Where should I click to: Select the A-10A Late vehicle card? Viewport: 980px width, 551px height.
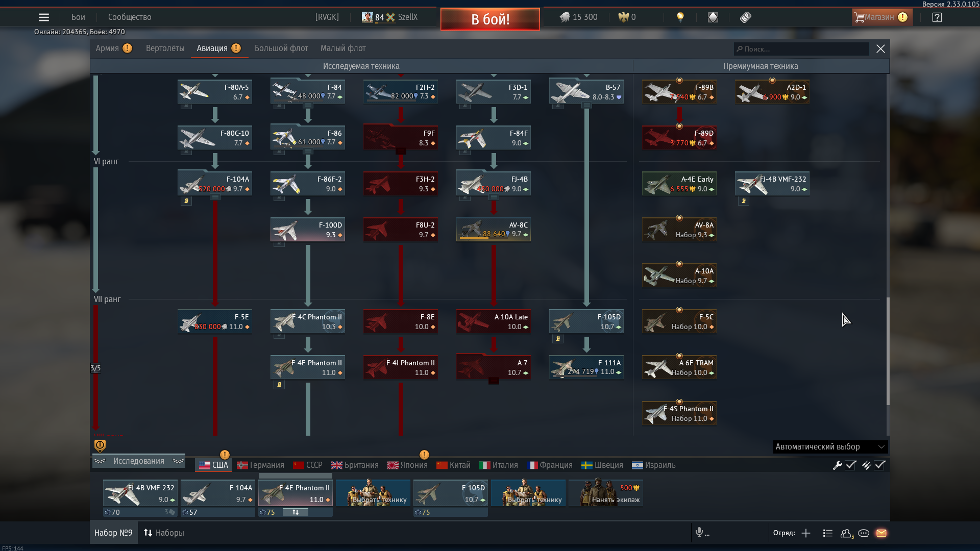coord(494,321)
